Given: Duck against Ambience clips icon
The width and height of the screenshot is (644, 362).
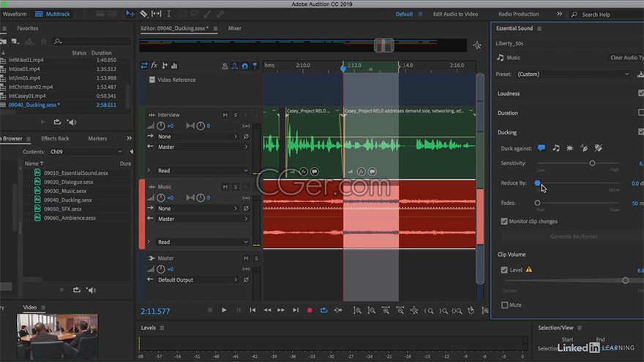Looking at the screenshot, I should 584,148.
